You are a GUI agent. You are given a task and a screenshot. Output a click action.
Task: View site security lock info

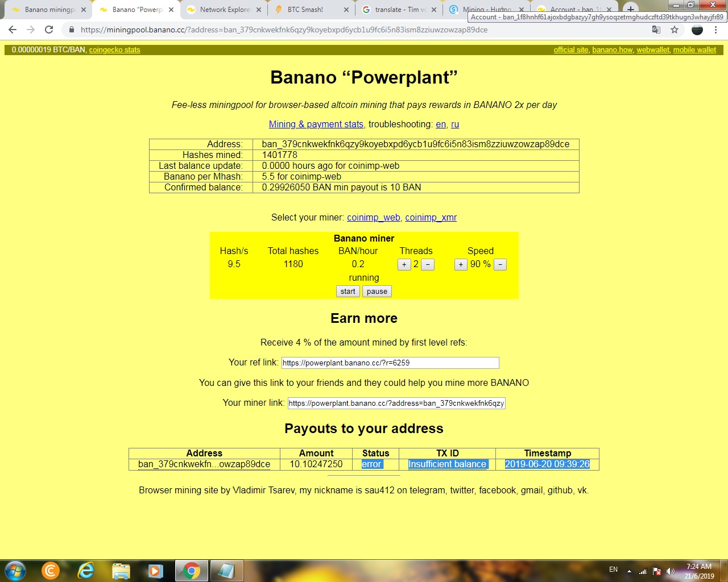tap(71, 30)
